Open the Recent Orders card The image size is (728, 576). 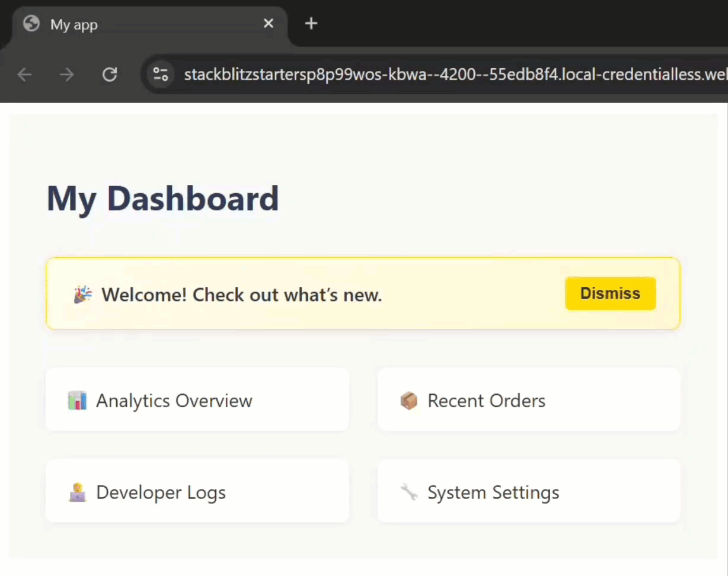[529, 399]
